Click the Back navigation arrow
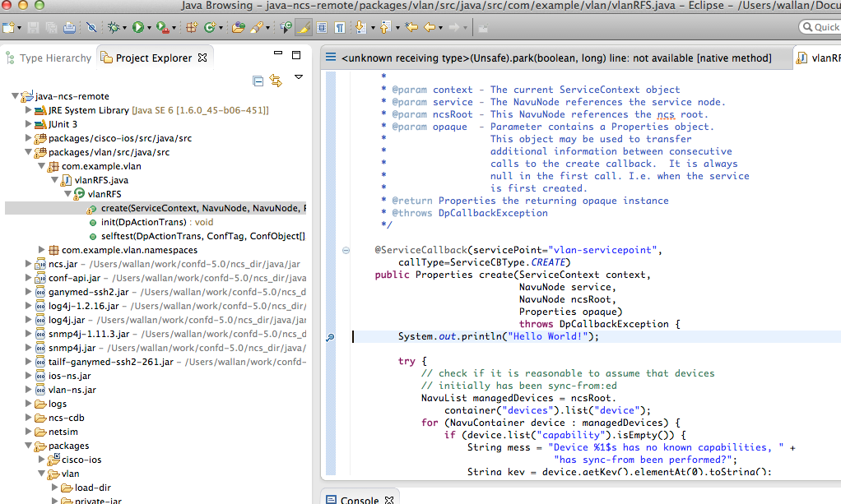 click(429, 28)
